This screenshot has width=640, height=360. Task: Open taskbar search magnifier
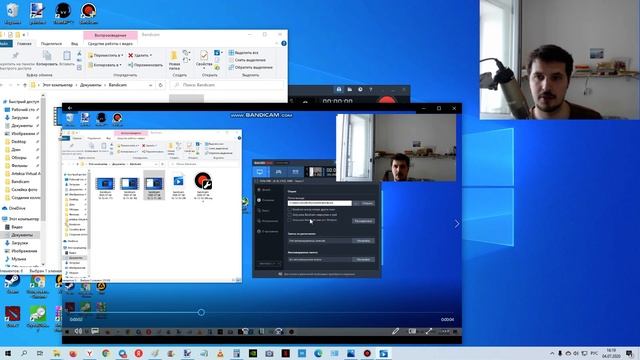point(24,353)
